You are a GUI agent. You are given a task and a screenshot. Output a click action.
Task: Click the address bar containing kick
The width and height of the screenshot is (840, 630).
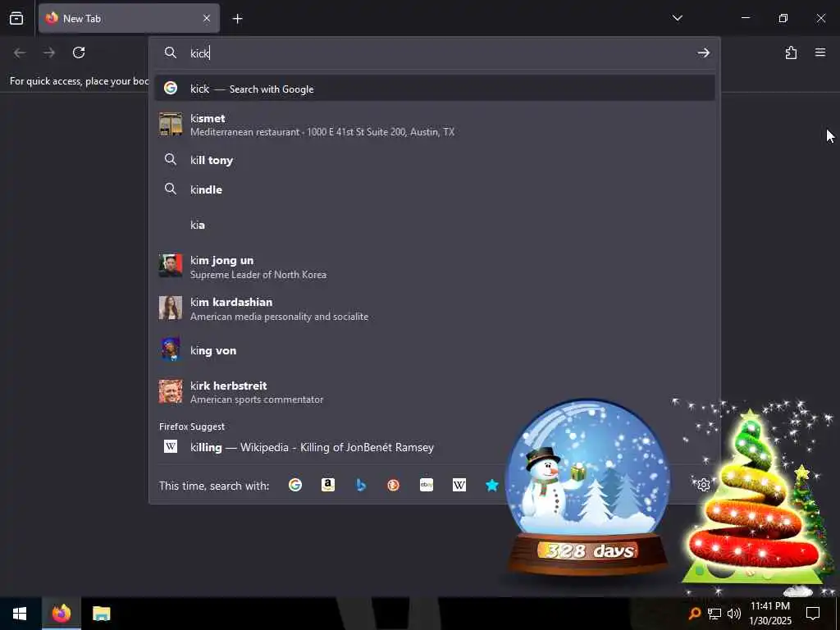(x=435, y=52)
